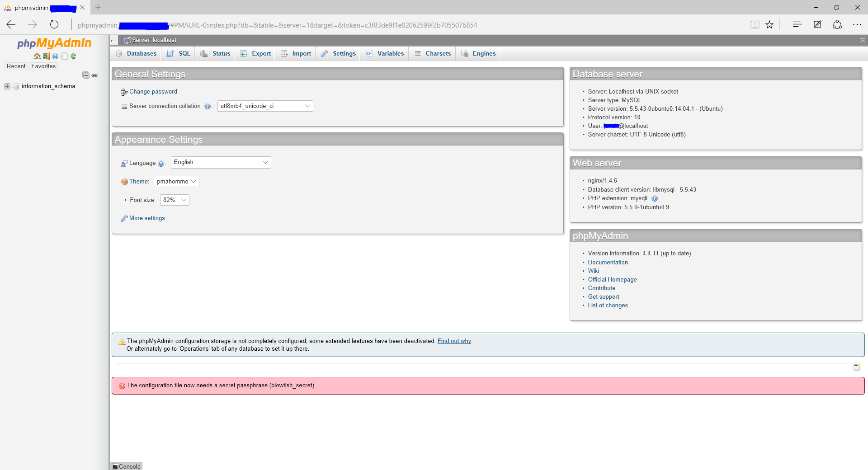Open the List of changes link
This screenshot has height=470, width=868.
[x=608, y=305]
